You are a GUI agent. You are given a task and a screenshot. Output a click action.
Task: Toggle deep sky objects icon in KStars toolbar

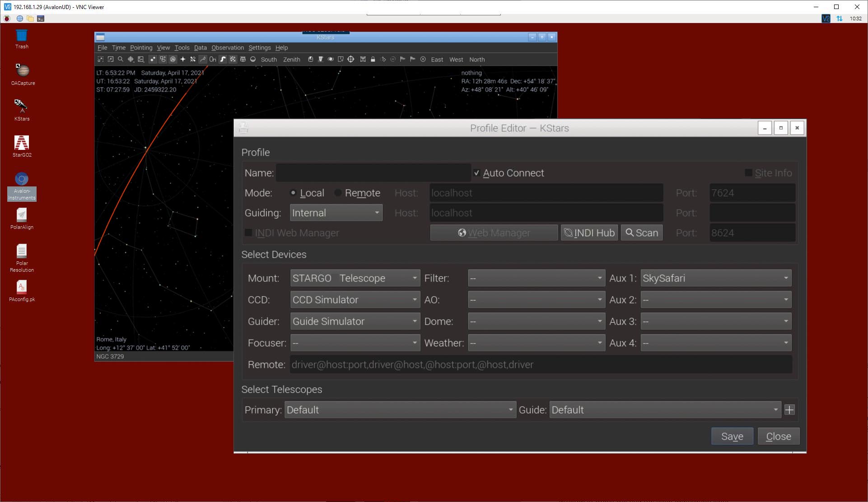[x=163, y=59]
